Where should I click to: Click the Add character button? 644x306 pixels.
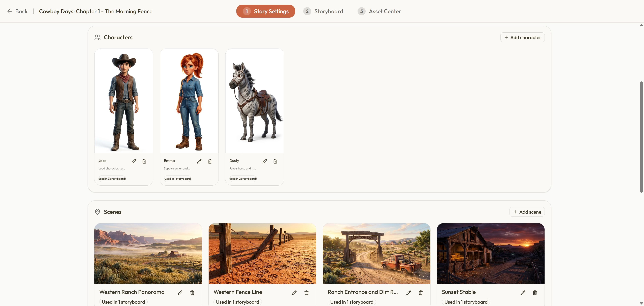(523, 37)
